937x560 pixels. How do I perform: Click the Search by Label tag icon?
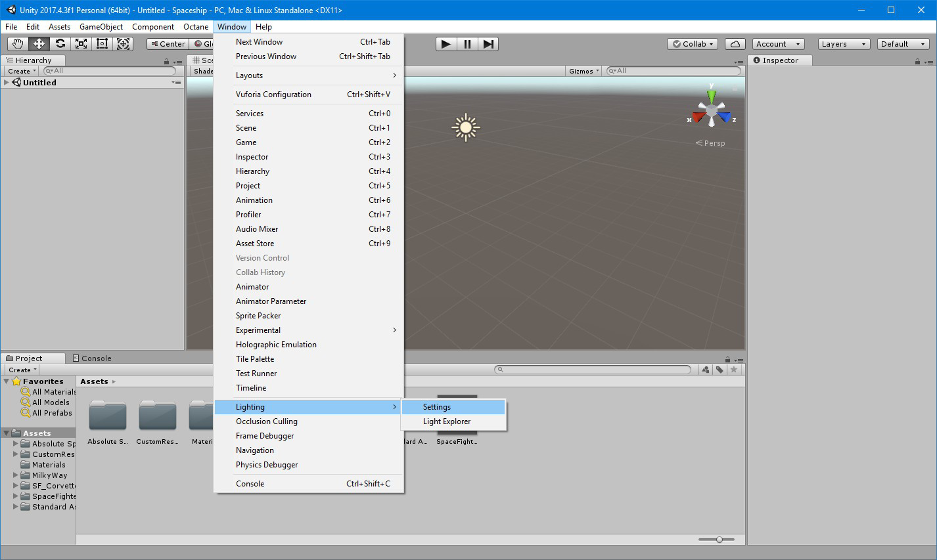(x=720, y=370)
